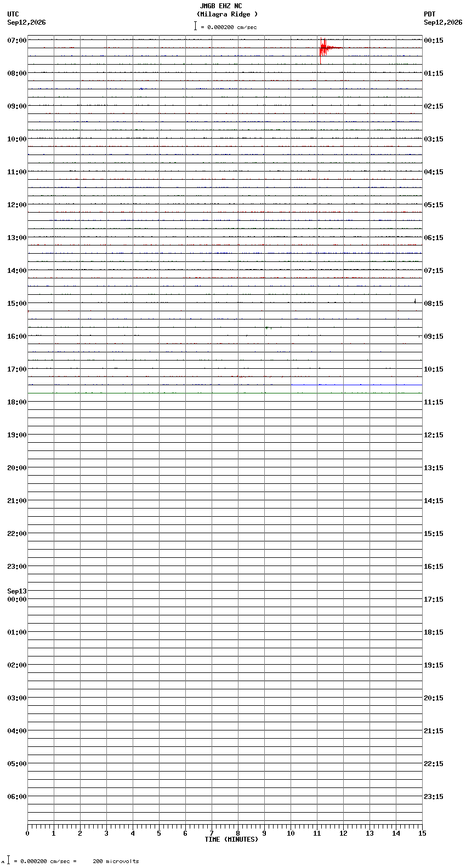Select the 19:00 UTC row label

17,435
